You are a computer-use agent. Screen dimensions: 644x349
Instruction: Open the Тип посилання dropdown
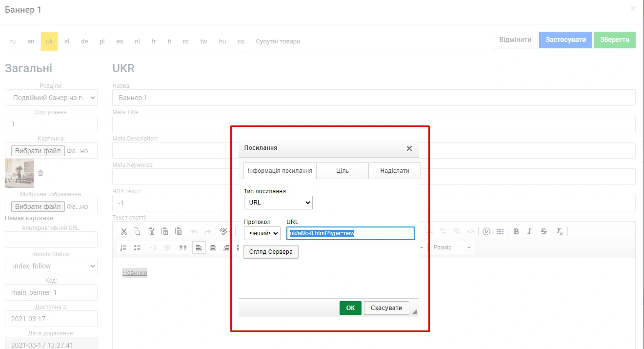click(x=278, y=202)
